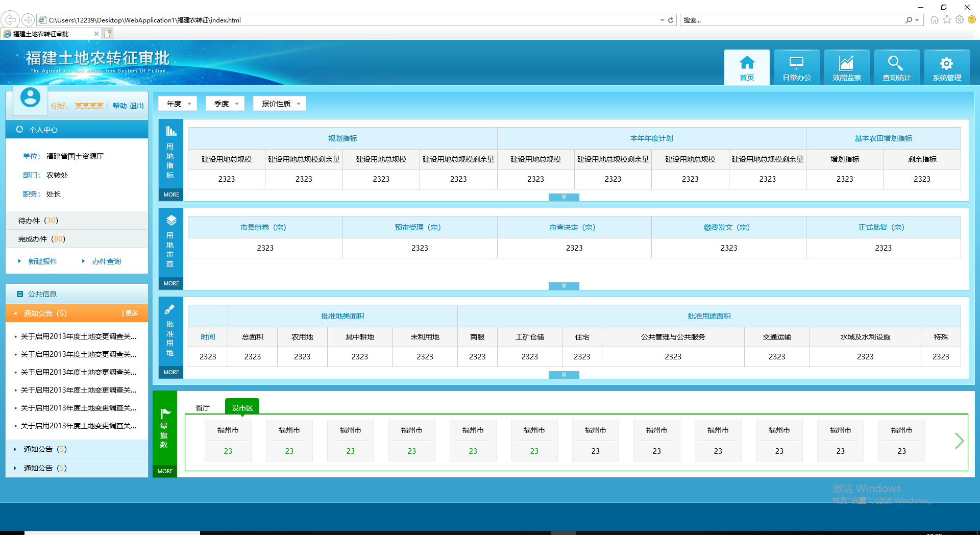Switch to the 设市区 tab

click(x=242, y=408)
